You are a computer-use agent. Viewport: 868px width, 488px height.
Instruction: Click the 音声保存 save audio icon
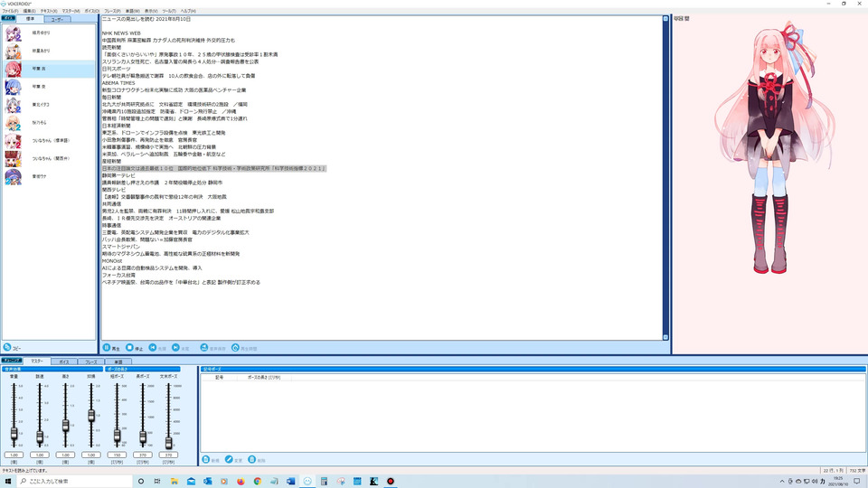pyautogui.click(x=204, y=347)
